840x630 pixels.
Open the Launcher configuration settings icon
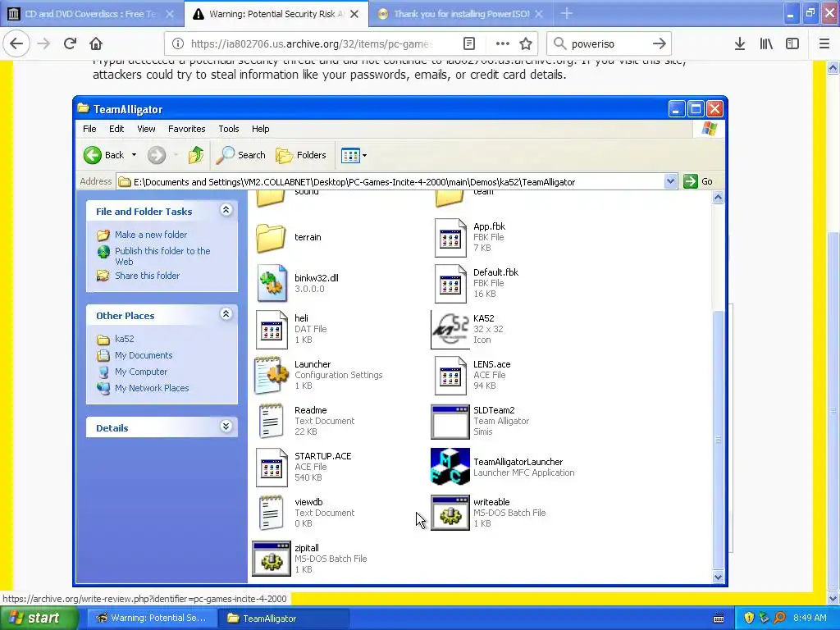(272, 375)
